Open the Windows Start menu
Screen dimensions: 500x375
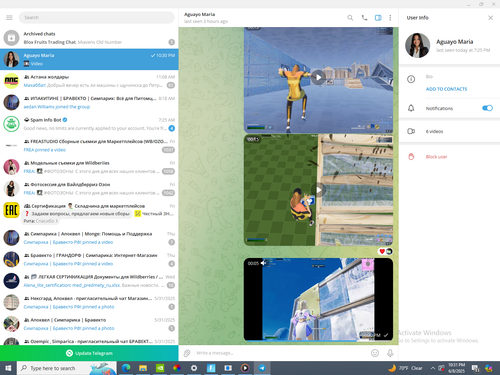(x=8, y=368)
